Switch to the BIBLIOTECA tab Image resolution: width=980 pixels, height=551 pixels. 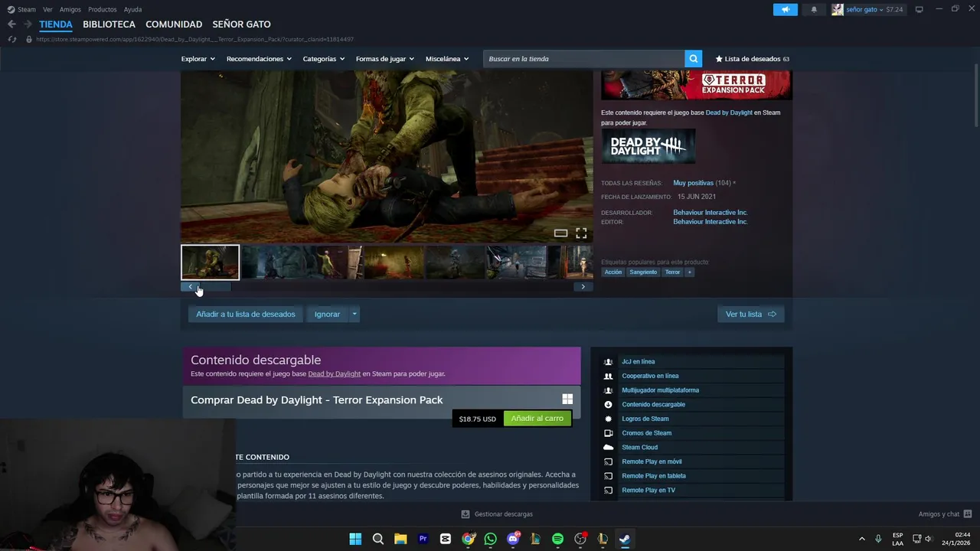pos(109,24)
